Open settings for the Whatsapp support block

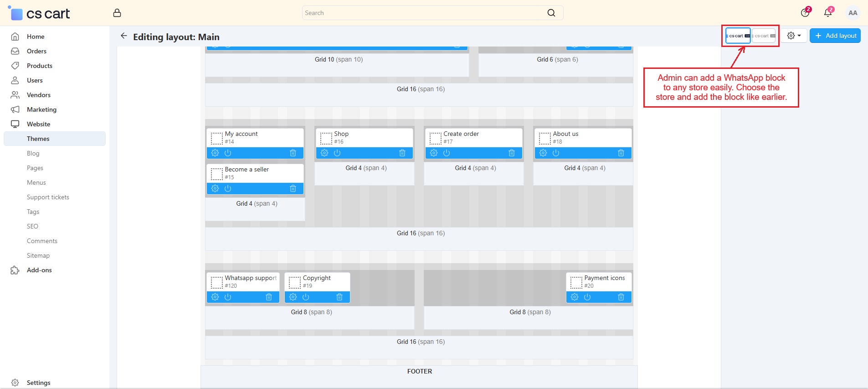[x=215, y=297]
